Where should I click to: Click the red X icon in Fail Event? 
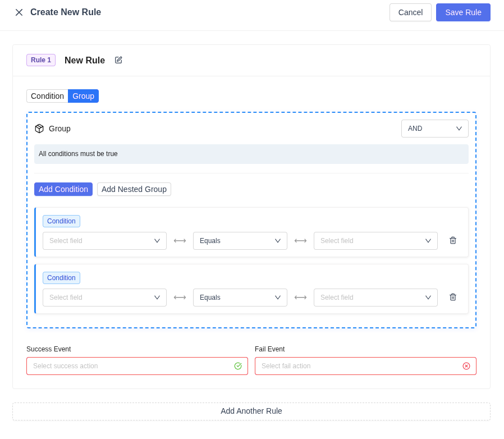pos(466,366)
